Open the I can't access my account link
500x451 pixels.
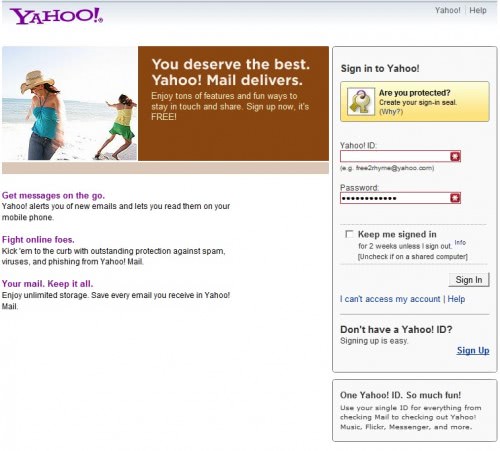pos(390,299)
